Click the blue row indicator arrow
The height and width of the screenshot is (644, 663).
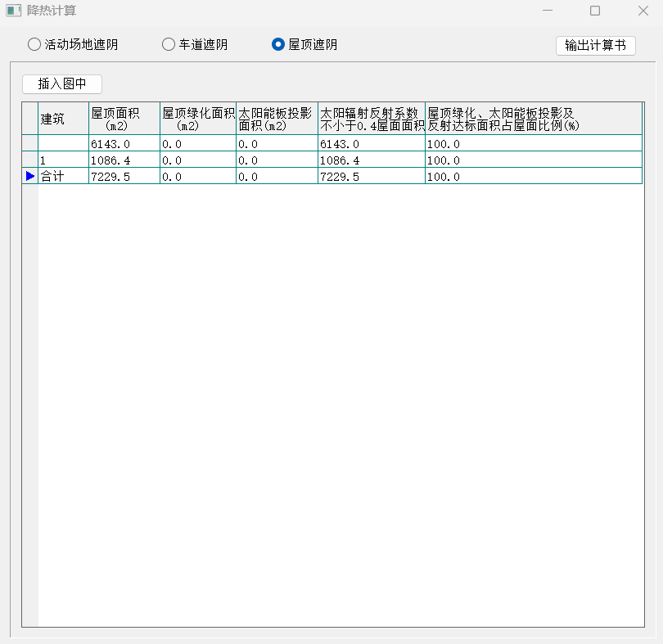[30, 176]
